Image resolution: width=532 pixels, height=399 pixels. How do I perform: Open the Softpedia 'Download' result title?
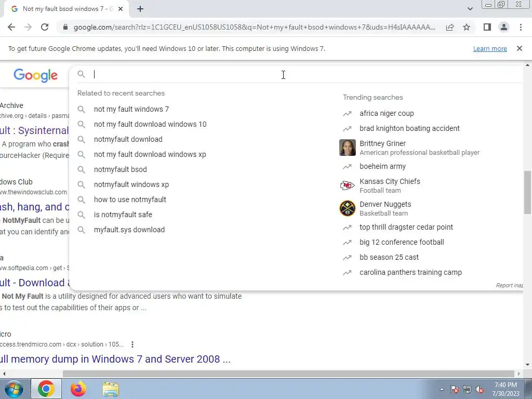pyautogui.click(x=35, y=283)
